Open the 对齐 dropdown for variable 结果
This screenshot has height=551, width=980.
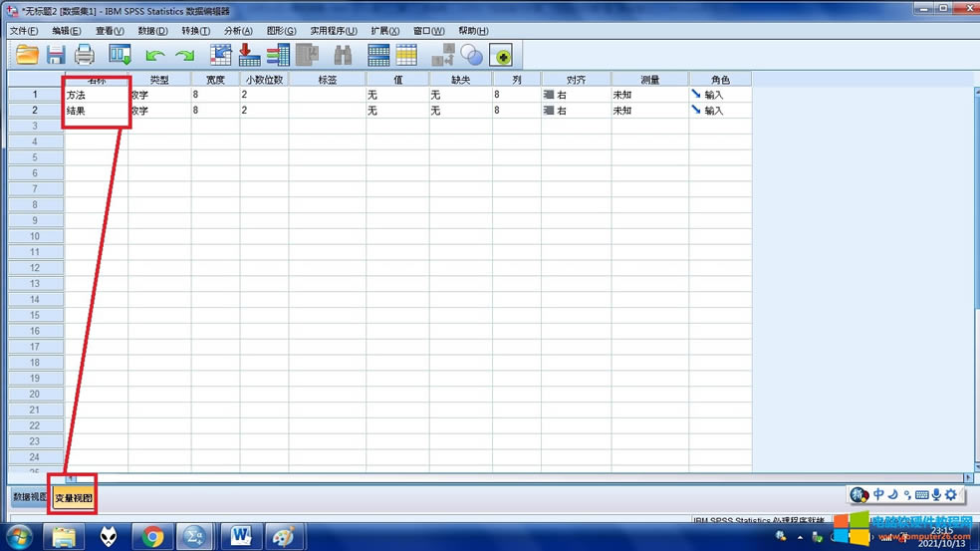[x=576, y=111]
